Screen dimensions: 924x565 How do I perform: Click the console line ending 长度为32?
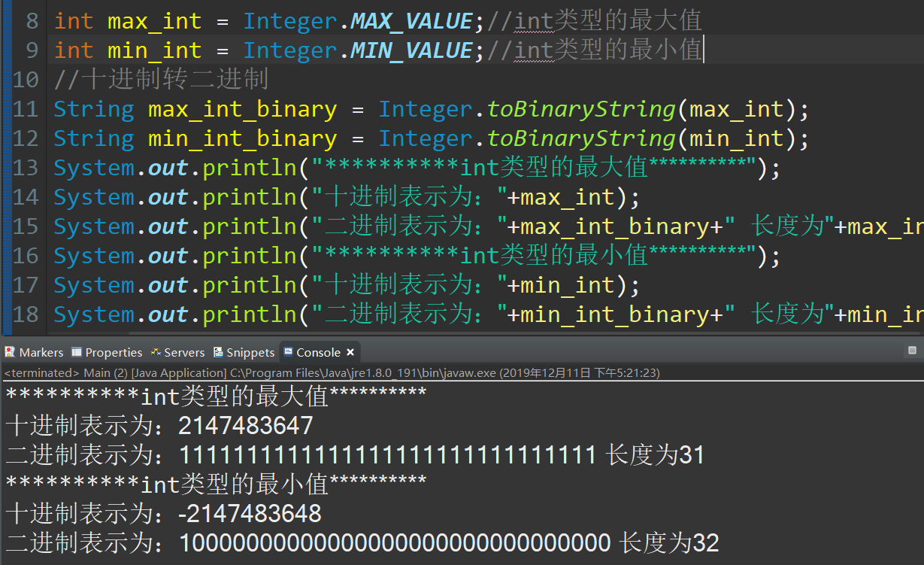click(x=362, y=543)
